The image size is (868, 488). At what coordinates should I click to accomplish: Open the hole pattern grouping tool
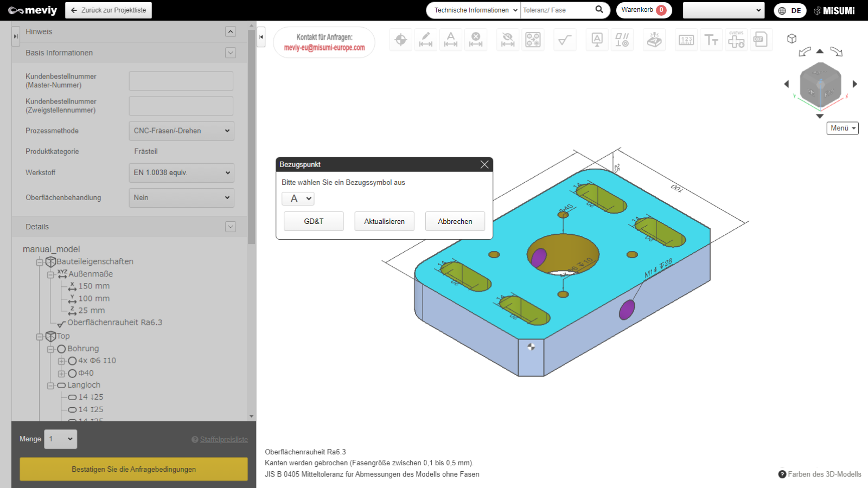point(533,40)
